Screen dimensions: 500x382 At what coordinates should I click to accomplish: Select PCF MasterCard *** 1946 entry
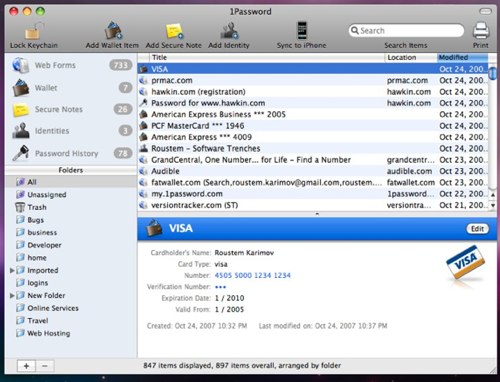(313, 126)
